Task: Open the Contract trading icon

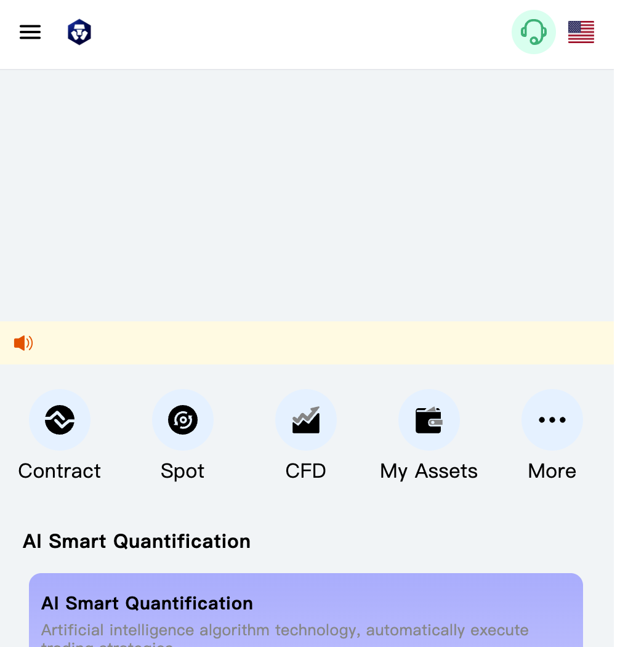Action: pos(60,420)
